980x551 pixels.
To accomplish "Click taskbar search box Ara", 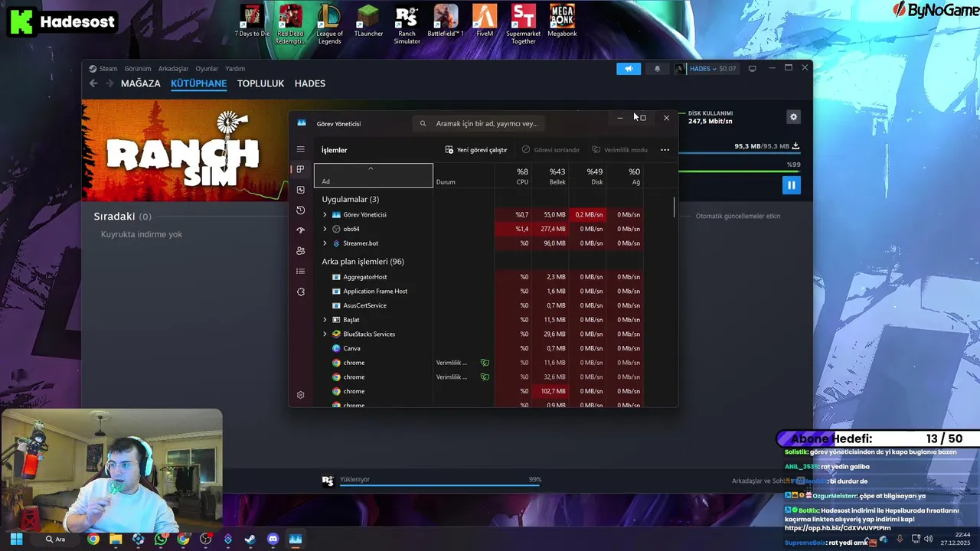I will (55, 539).
